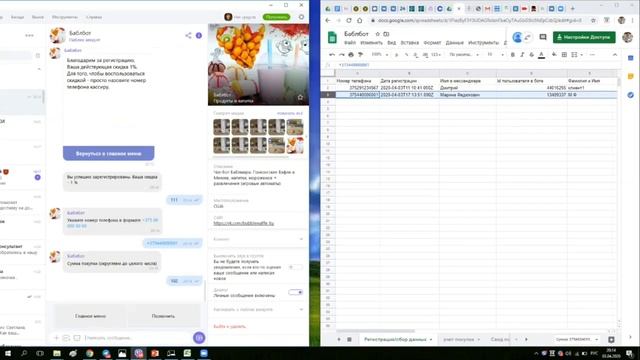Screen dimensions: 640x360
Task: Open the three-dots menu above chat list
Action: (x=29, y=36)
